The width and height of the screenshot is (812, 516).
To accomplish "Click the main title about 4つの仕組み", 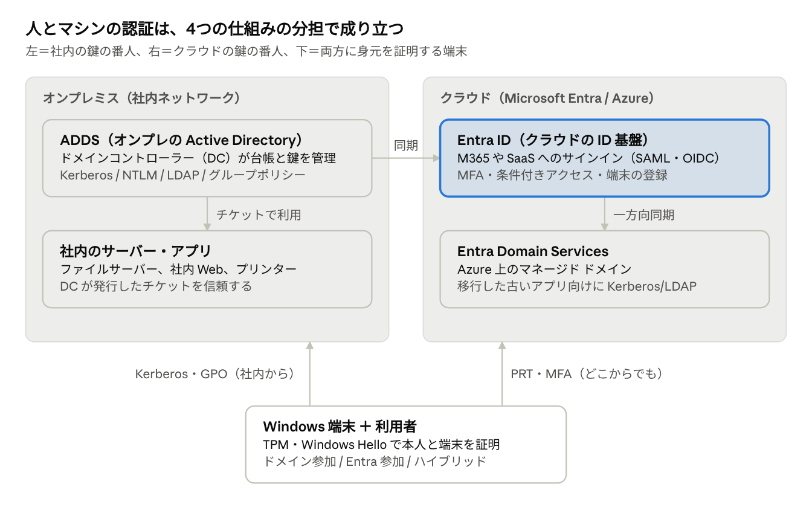I will click(x=215, y=28).
